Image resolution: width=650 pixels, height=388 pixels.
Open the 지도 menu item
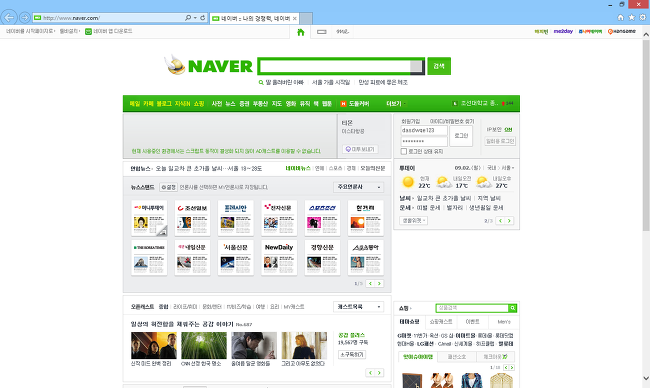276,104
